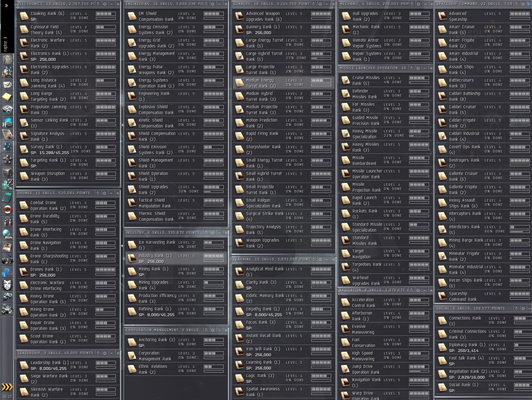The width and height of the screenshot is (532, 400).
Task: Open the assets cube icon
Action: (x=7, y=172)
